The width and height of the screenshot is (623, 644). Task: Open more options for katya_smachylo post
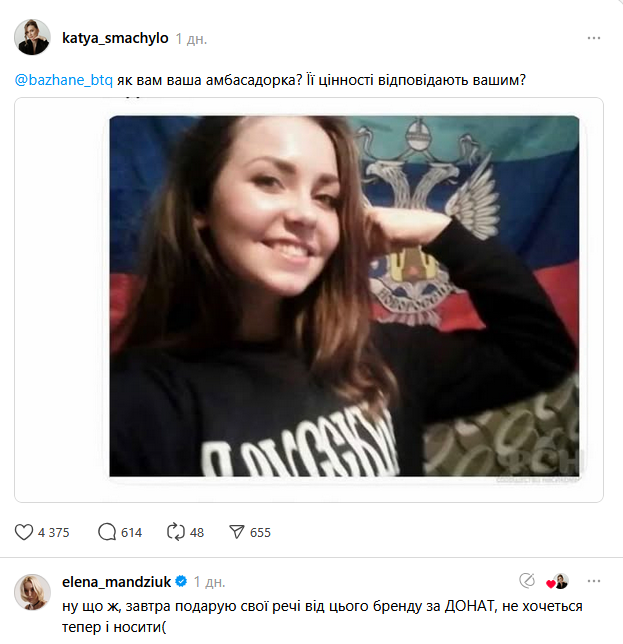(594, 38)
